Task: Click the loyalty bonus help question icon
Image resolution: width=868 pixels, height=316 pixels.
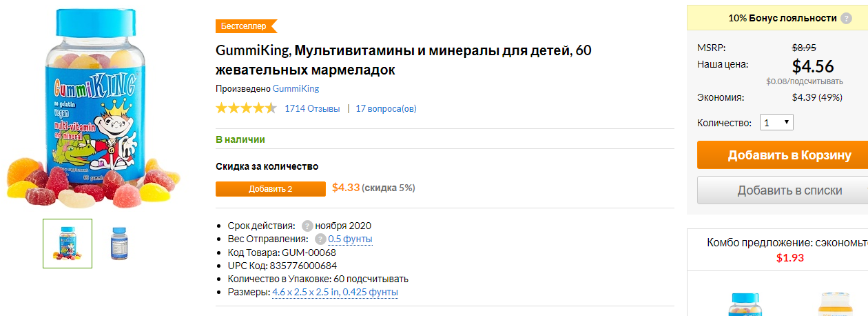Action: tap(846, 18)
